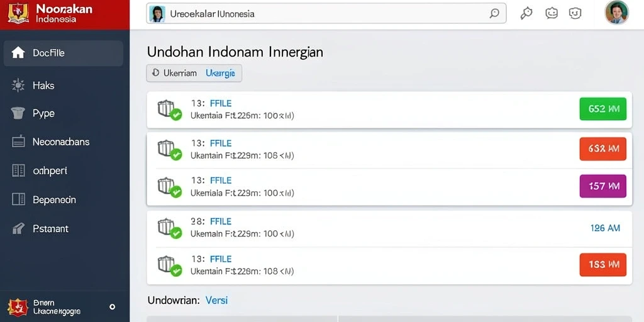The width and height of the screenshot is (644, 322).
Task: Click the package icon in the 652 row
Action: (x=169, y=110)
